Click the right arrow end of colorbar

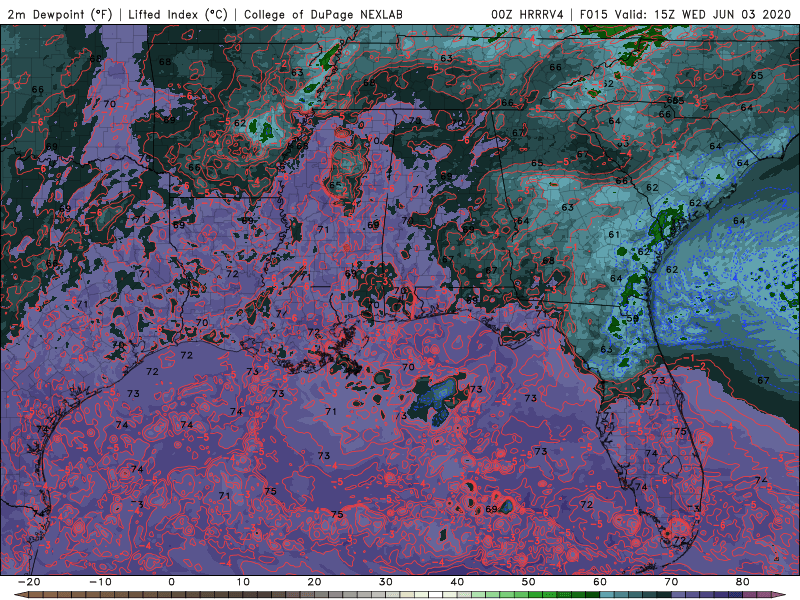click(779, 594)
